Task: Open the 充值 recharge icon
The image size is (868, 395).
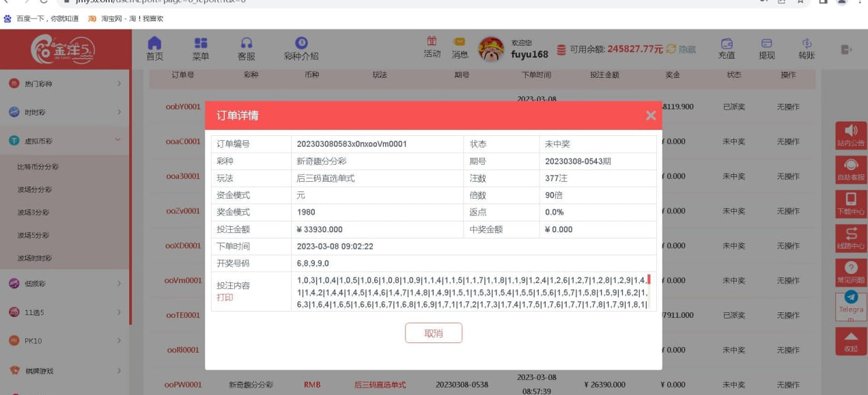Action: (726, 48)
